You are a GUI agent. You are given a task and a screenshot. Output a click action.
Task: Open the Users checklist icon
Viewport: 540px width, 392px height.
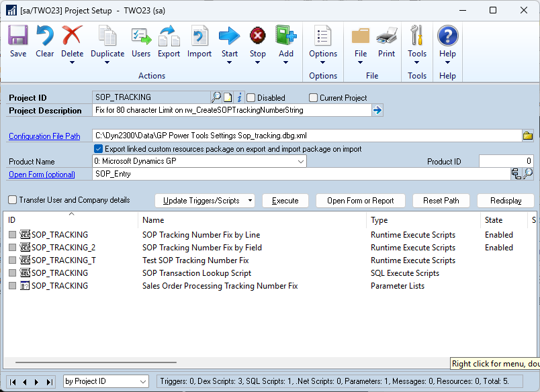click(141, 36)
